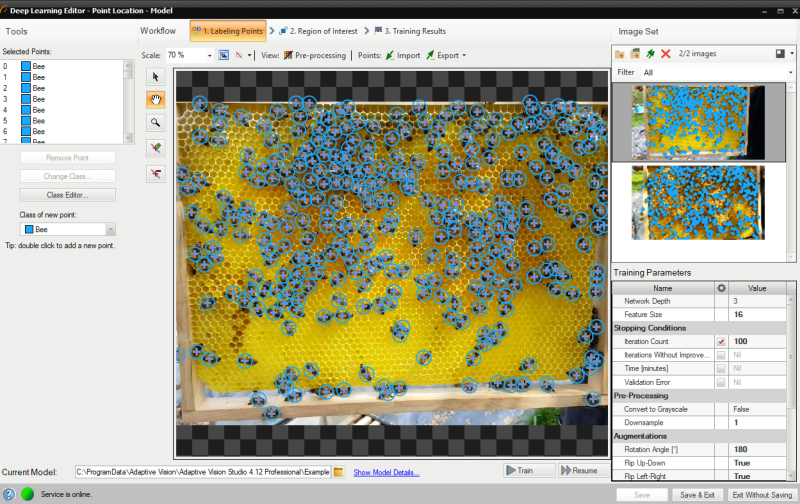This screenshot has width=800, height=504.
Task: Choose the magnifier zoom tool
Action: coord(155,123)
